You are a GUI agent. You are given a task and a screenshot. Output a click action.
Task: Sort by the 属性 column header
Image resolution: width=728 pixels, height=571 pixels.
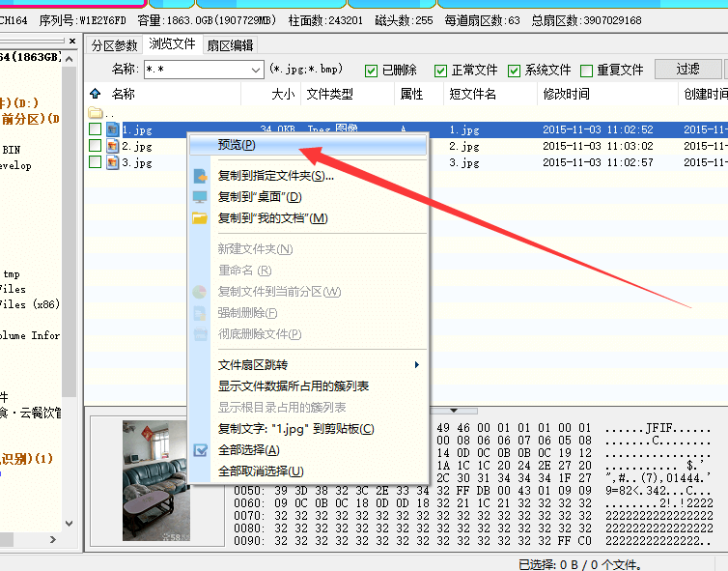tap(419, 94)
